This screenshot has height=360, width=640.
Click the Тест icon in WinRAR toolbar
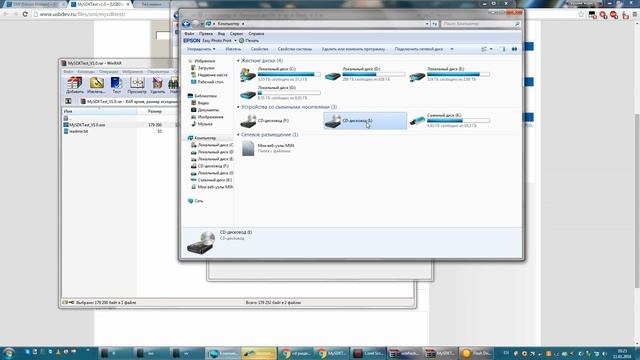[116, 85]
